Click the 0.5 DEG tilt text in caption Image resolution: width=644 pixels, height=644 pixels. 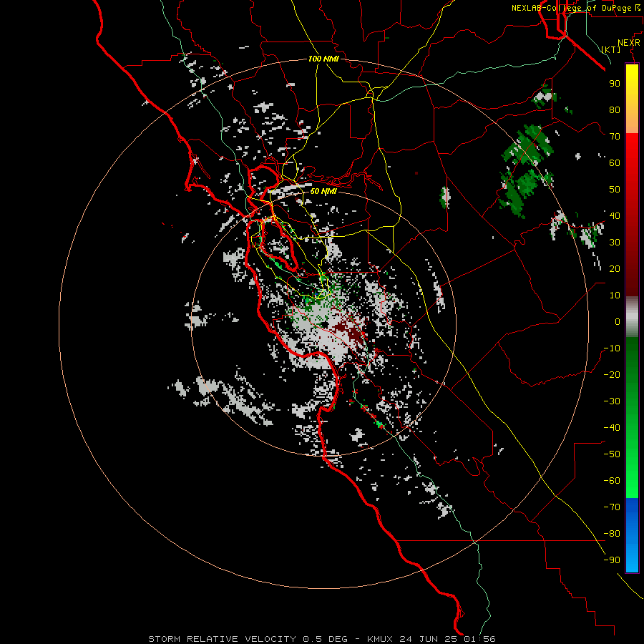(x=325, y=639)
